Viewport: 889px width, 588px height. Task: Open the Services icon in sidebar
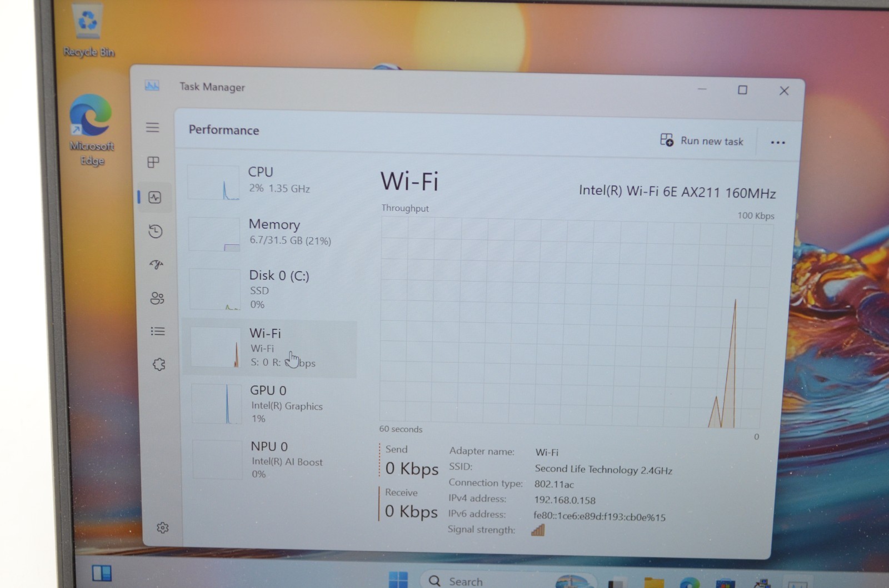point(159,364)
